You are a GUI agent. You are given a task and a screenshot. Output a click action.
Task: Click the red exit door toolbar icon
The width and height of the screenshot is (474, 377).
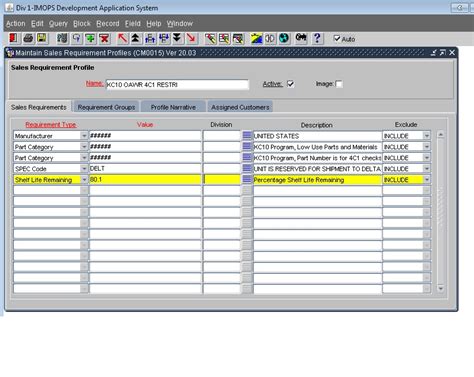(x=14, y=38)
